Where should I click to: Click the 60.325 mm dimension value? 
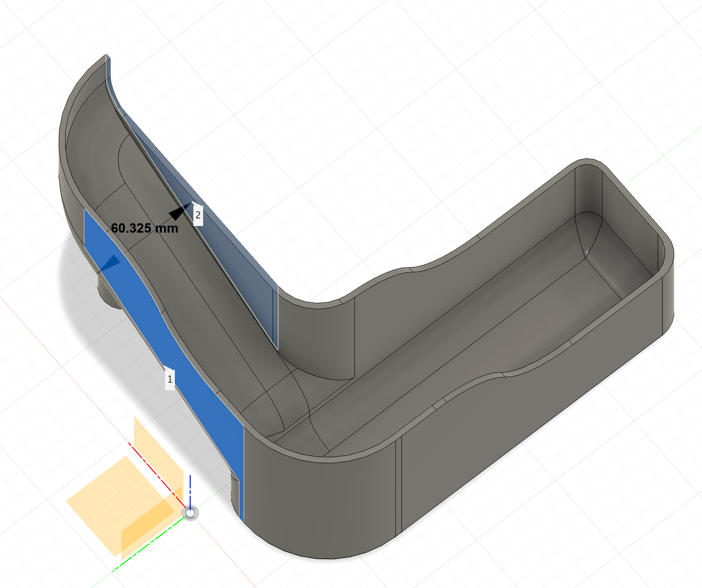144,228
